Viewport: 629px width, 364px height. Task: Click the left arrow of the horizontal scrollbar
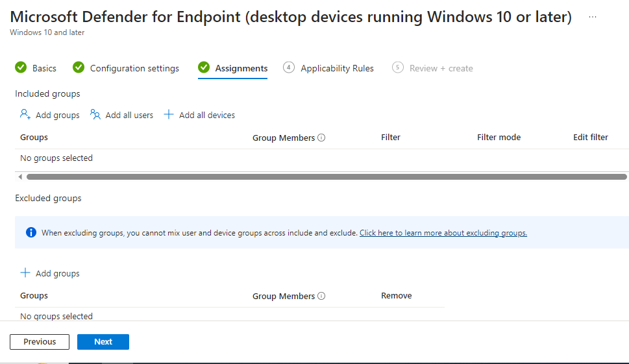click(x=20, y=176)
